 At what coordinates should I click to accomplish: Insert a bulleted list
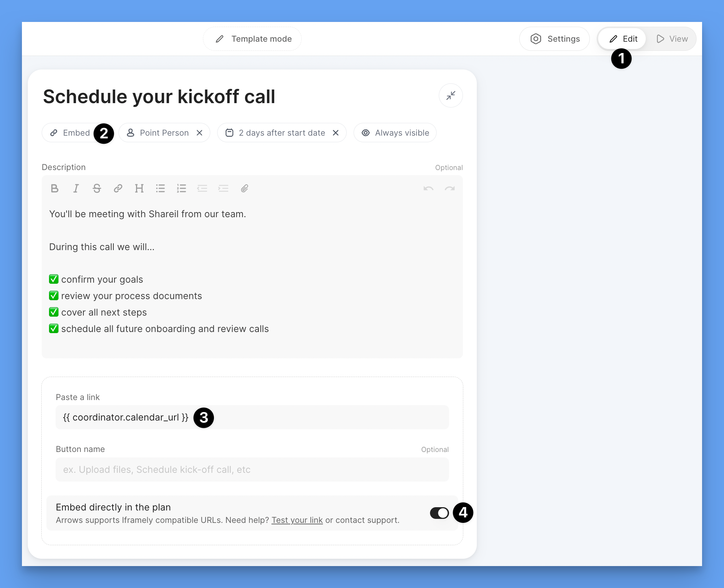160,188
